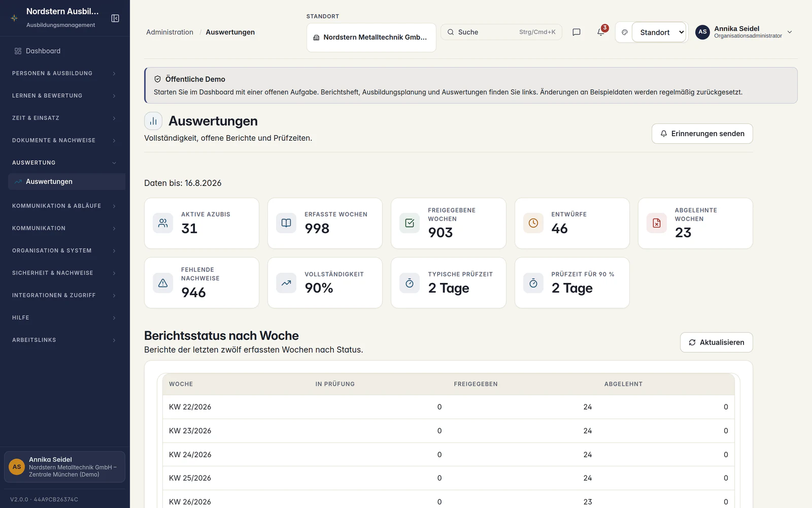Click the Aktualisieren button
Image resolution: width=812 pixels, height=508 pixels.
tap(716, 342)
